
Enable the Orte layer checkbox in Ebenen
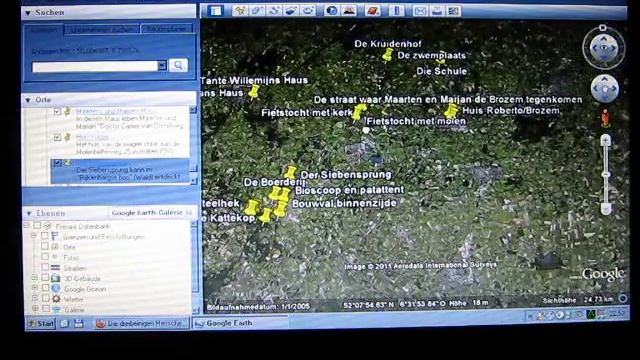pos(45,246)
